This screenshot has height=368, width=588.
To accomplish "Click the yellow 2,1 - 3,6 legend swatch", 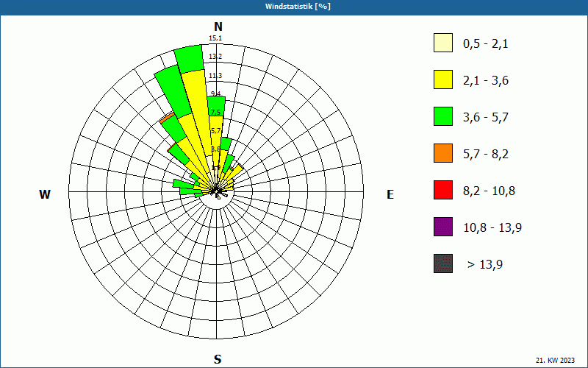I will point(443,79).
